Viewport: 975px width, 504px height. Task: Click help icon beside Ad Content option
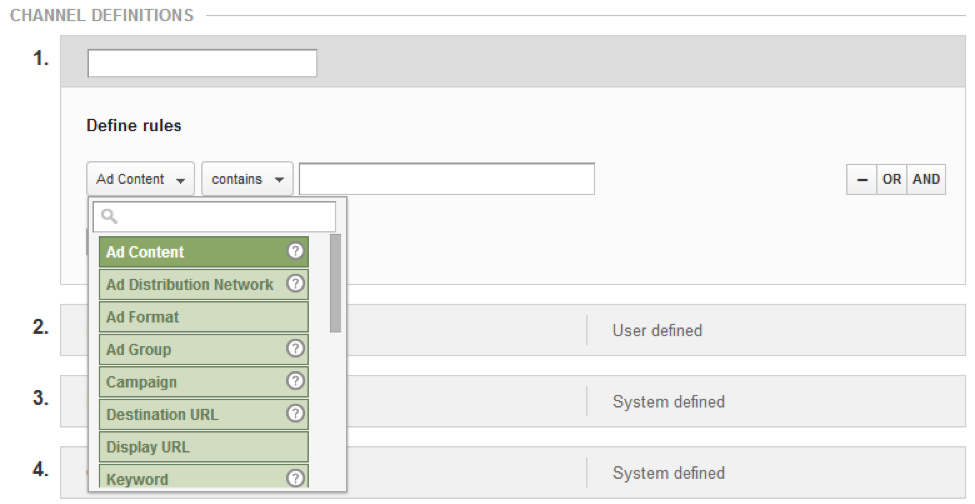[295, 252]
